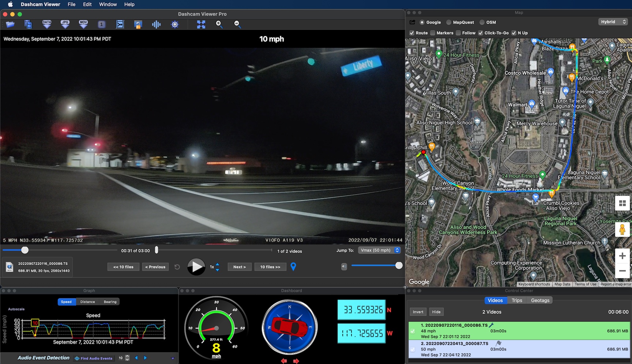
Task: Click the map layers grid icon
Action: point(622,203)
